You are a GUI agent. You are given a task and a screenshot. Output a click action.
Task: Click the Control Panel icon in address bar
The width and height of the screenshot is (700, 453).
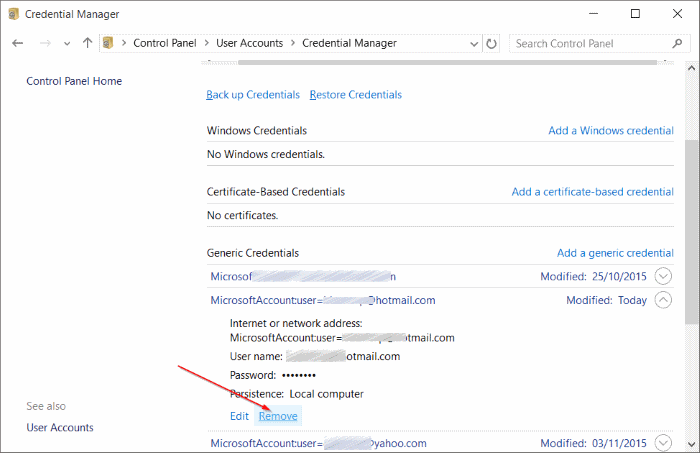click(109, 44)
